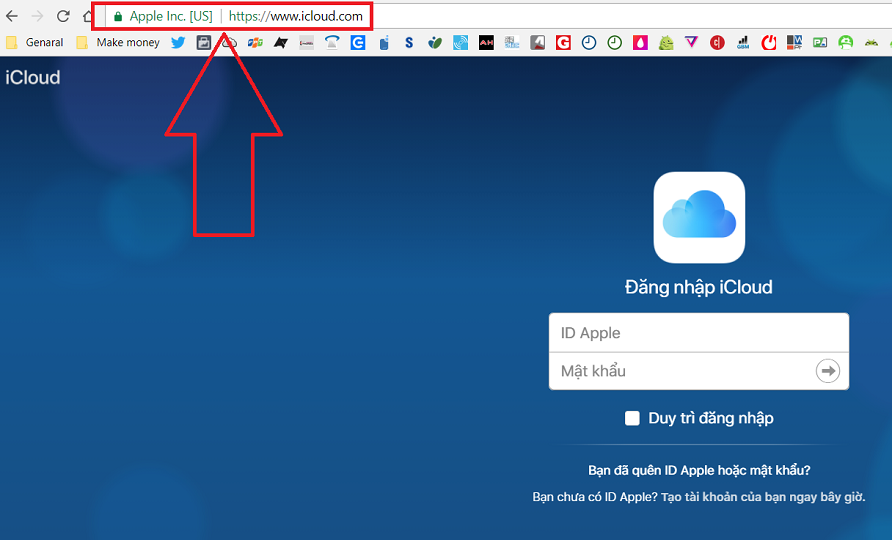Open the red G bookmark icon
Image resolution: width=892 pixels, height=540 pixels.
[x=563, y=42]
